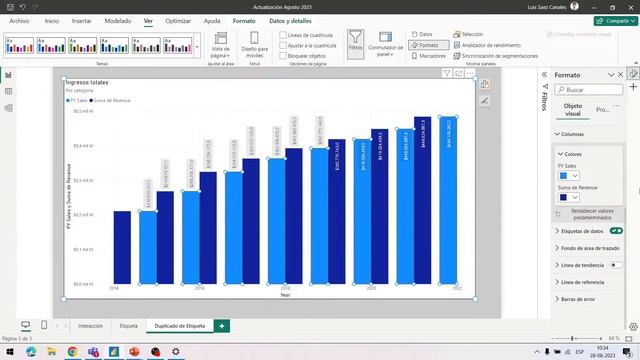Click Formato pane button in ribbon
640x360 pixels.
[x=429, y=45]
